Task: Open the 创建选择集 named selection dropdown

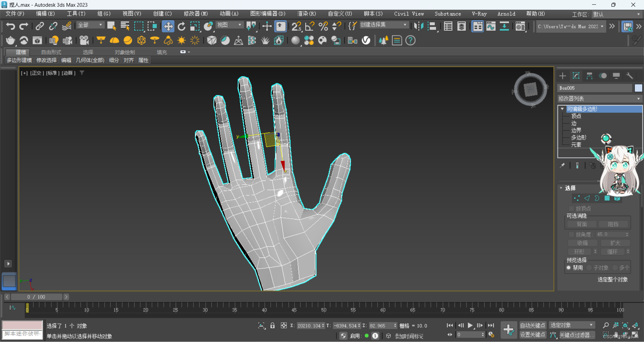Action: click(384, 25)
